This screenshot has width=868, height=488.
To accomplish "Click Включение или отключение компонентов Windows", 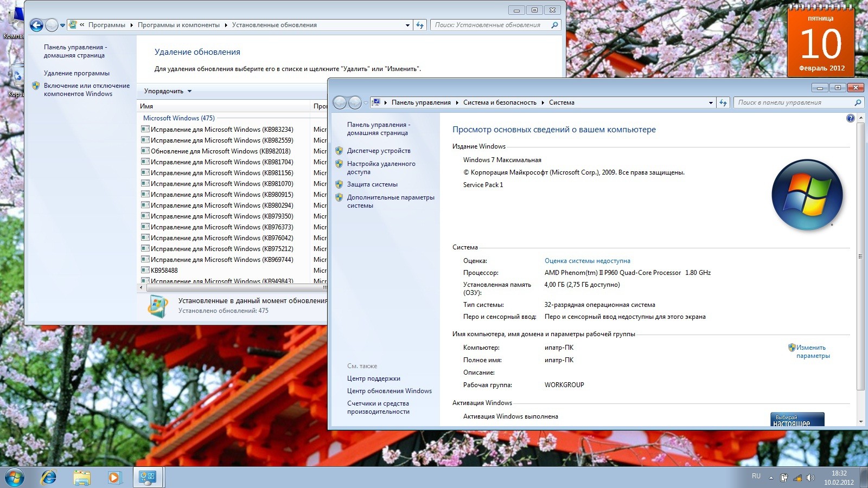I will click(87, 89).
